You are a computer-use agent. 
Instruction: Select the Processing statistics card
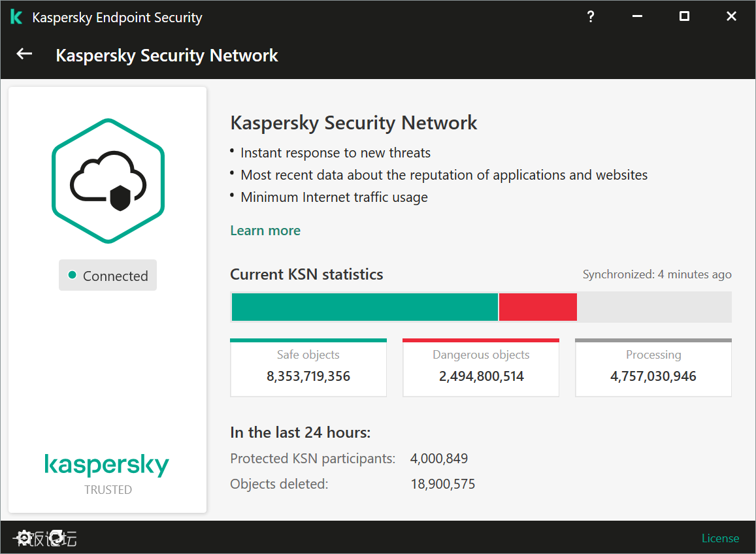653,368
